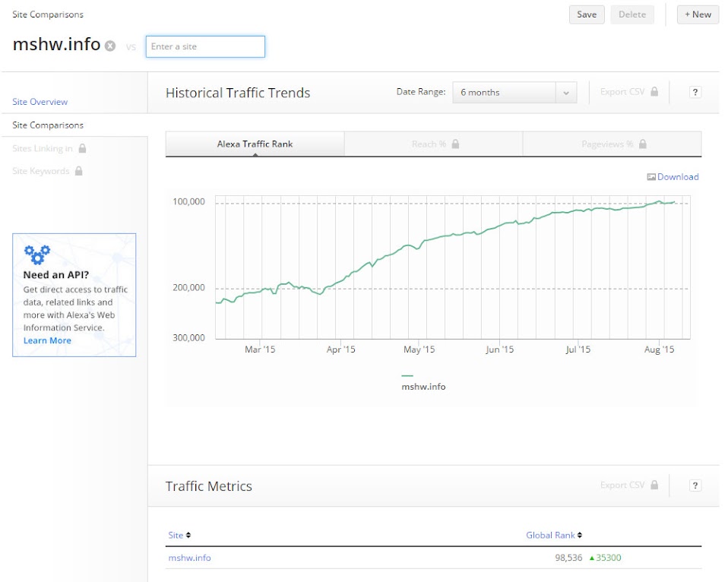
Task: Open the Date Range 6 months dropdown
Action: (514, 93)
